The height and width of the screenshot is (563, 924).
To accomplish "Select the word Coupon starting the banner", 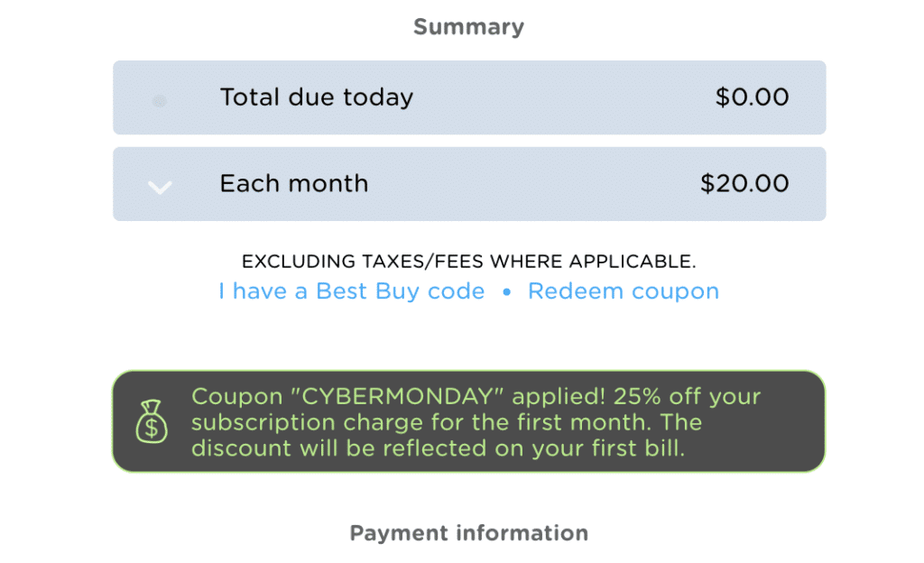I will point(237,397).
